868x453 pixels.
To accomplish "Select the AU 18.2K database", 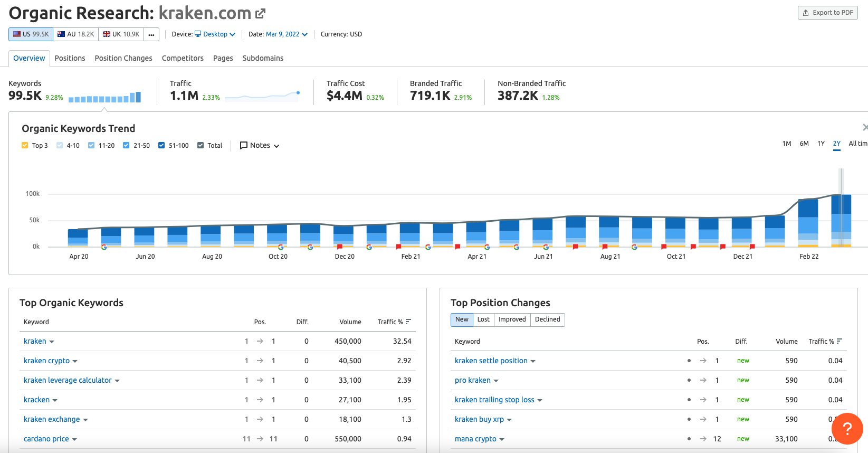I will [x=75, y=34].
